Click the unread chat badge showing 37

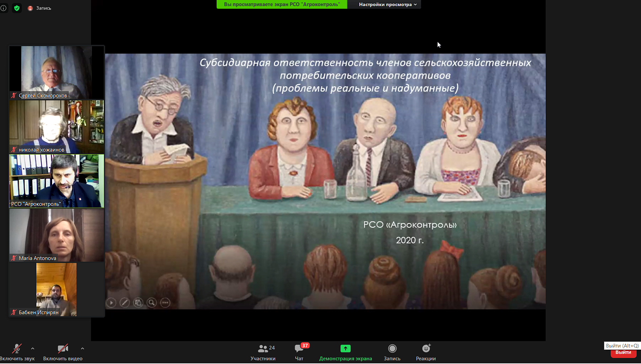[x=305, y=346]
